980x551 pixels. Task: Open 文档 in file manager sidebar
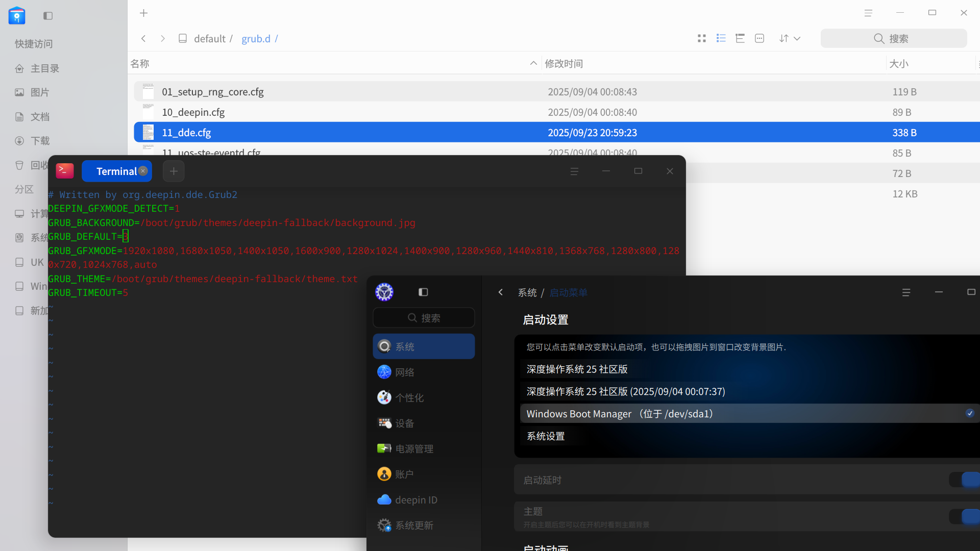coord(40,117)
